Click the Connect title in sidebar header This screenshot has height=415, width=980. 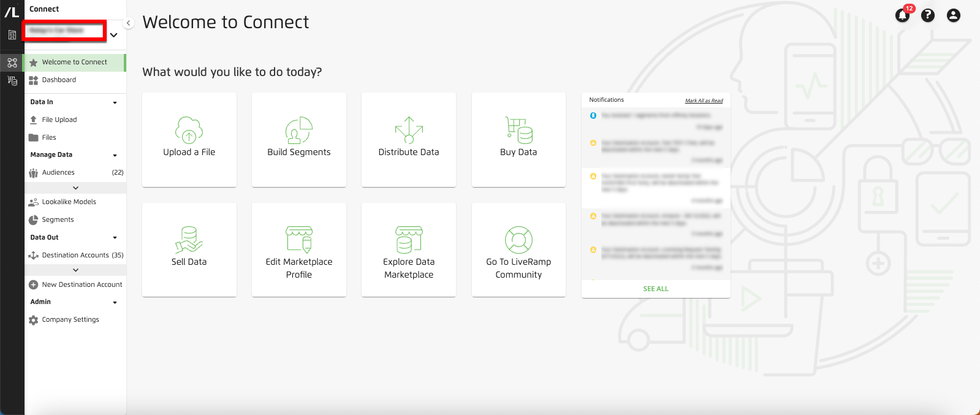click(x=44, y=9)
